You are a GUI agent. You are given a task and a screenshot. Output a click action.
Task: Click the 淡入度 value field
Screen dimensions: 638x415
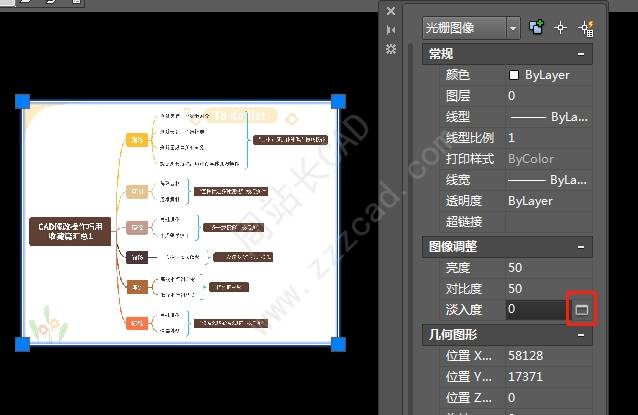(x=537, y=310)
